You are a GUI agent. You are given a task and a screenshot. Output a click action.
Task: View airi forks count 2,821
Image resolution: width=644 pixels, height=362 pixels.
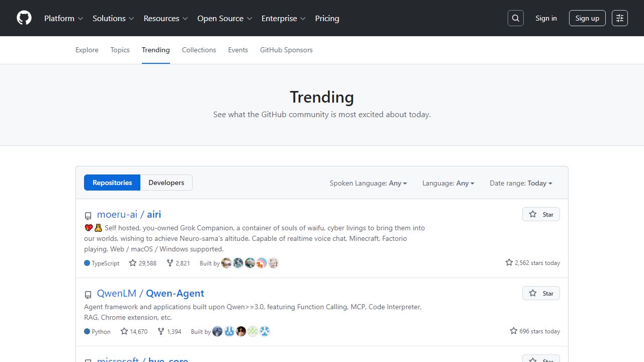[x=178, y=263]
